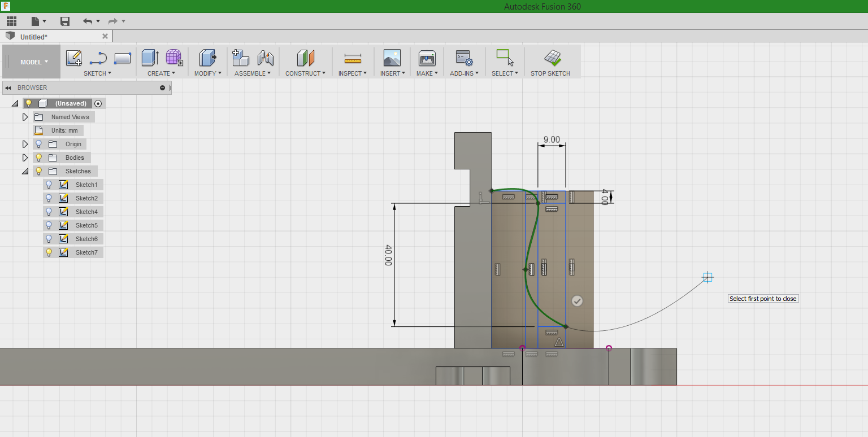868x437 pixels.
Task: Select Sketch1 in the browser
Action: [x=86, y=185]
